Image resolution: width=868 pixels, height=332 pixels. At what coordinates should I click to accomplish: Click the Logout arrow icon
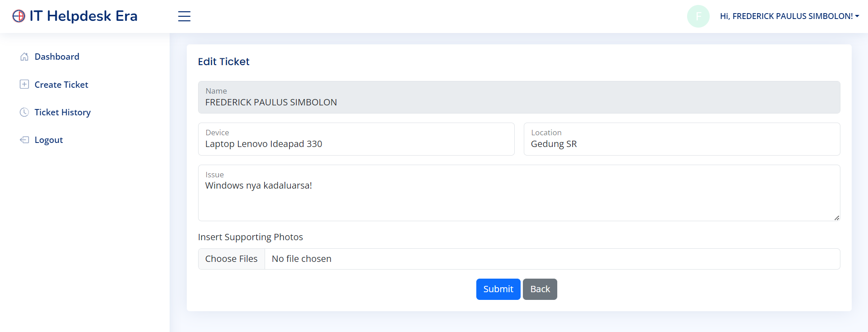24,140
